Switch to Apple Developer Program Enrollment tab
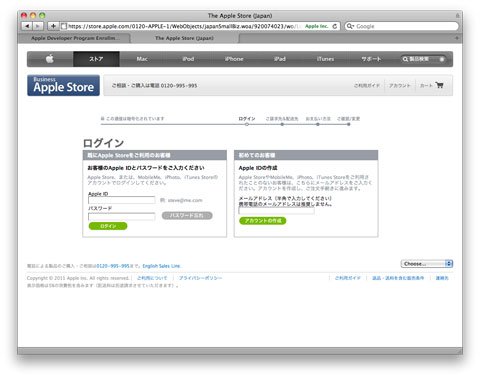The width and height of the screenshot is (480, 378). 74,38
